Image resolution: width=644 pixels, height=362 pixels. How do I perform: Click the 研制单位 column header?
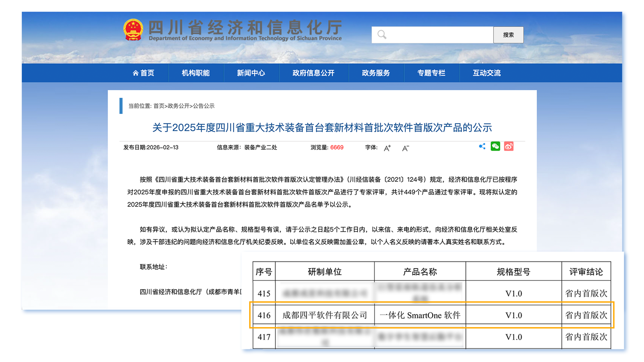click(x=325, y=272)
